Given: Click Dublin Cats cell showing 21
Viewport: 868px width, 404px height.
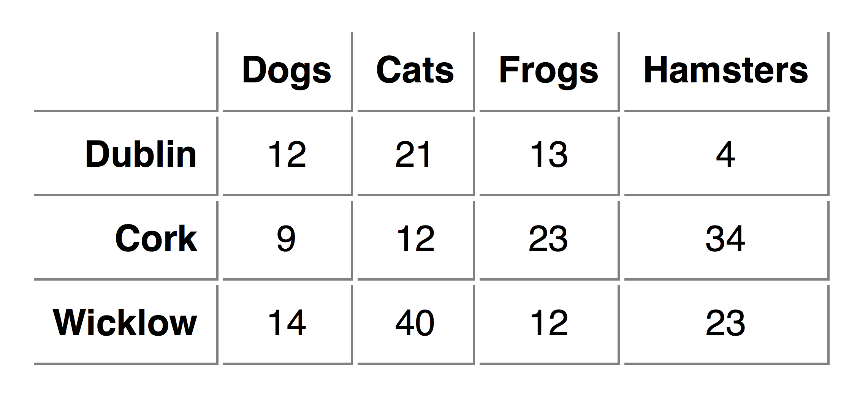Looking at the screenshot, I should 416,156.
